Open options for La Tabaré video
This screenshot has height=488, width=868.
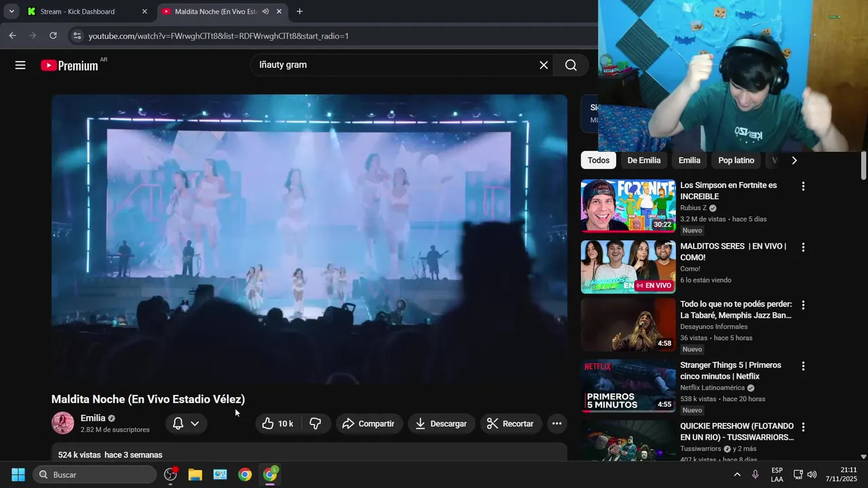[x=803, y=305]
